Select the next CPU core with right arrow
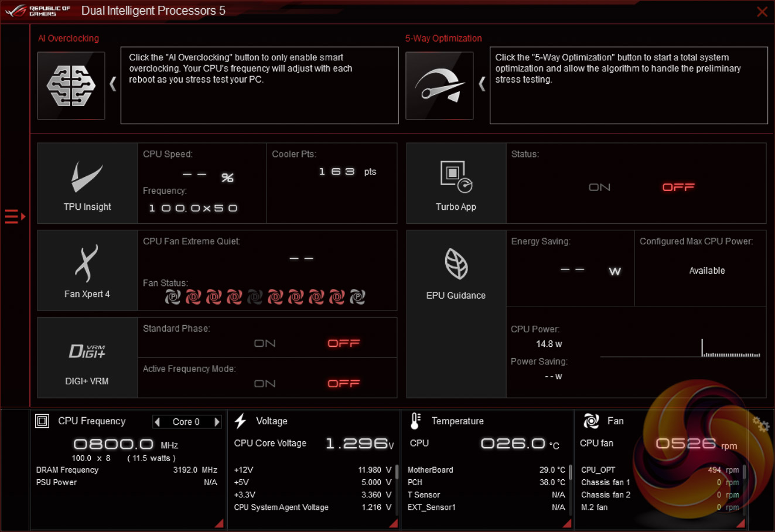Image resolution: width=775 pixels, height=532 pixels. (x=217, y=422)
